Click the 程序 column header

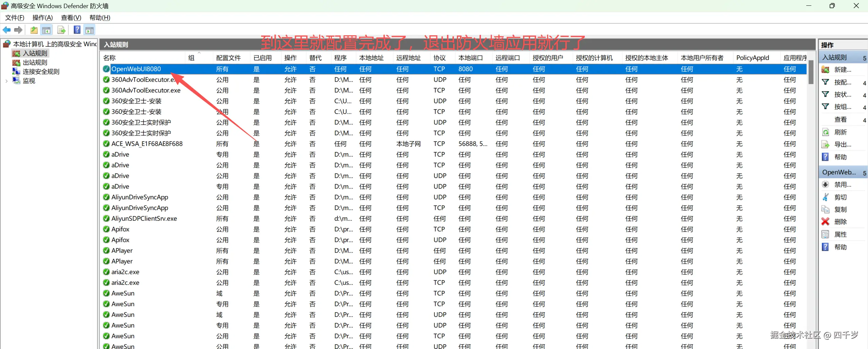tap(344, 58)
